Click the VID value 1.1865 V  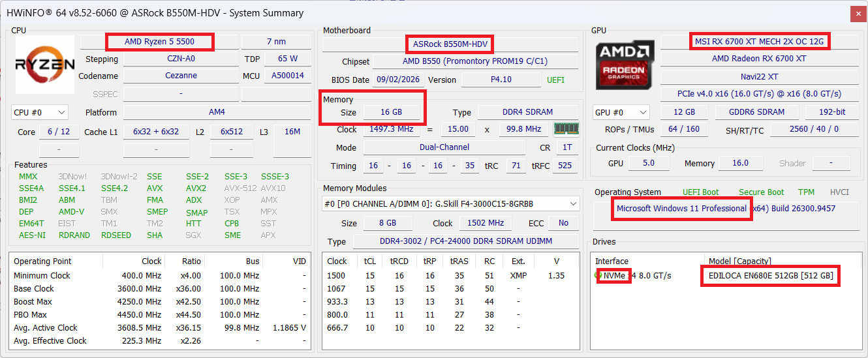[x=289, y=328]
